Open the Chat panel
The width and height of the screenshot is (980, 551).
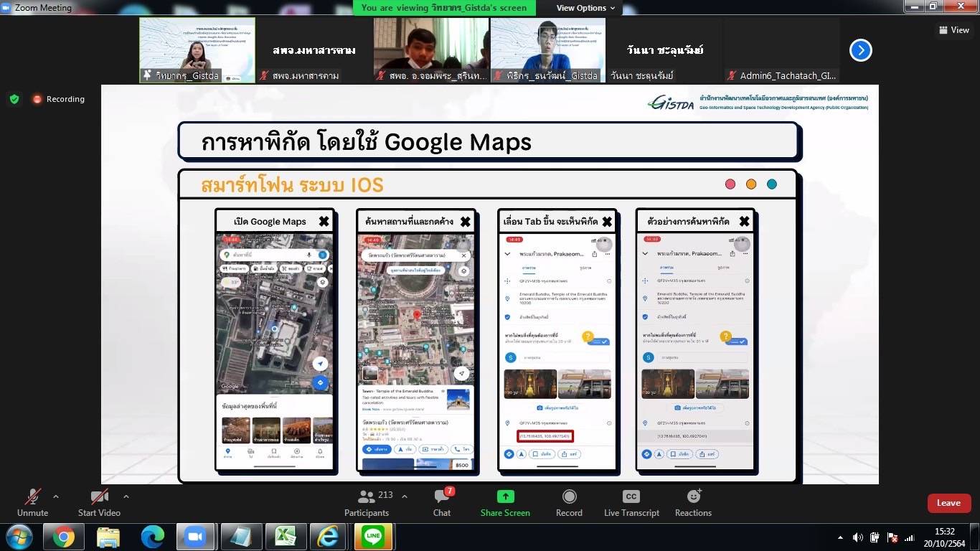pos(442,502)
